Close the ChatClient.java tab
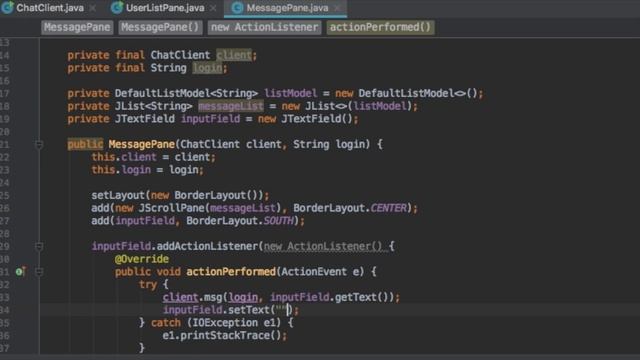Viewport: 640px width, 360px height. coord(93,8)
